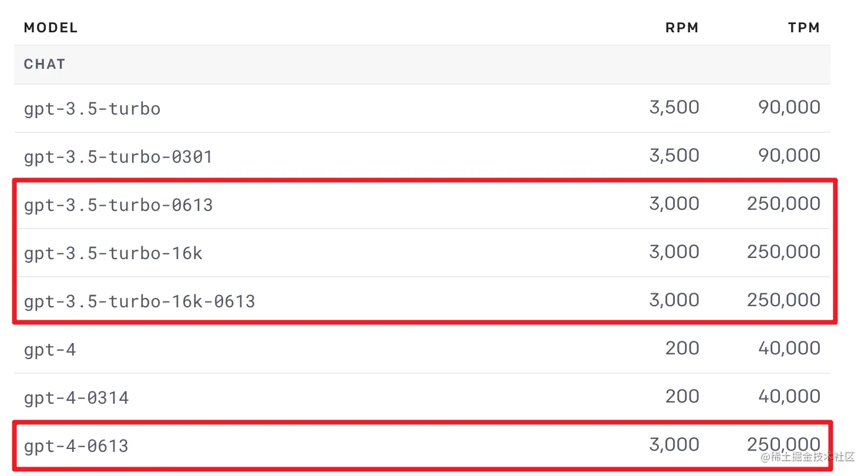Viewport: 868px width, 476px height.
Task: Click the 90,000 TPM value for gpt-3.5-turbo-0301
Action: (789, 156)
